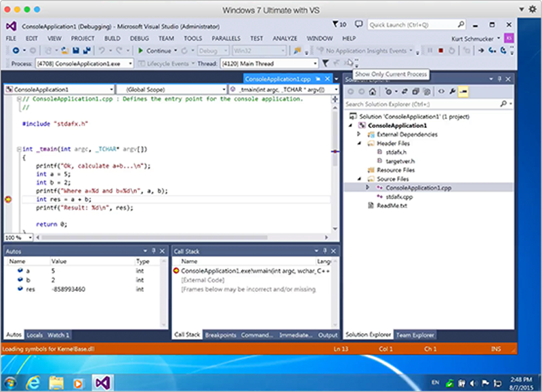Image resolution: width=542 pixels, height=392 pixels.
Task: Click the Undo arrow icon
Action: pos(102,50)
